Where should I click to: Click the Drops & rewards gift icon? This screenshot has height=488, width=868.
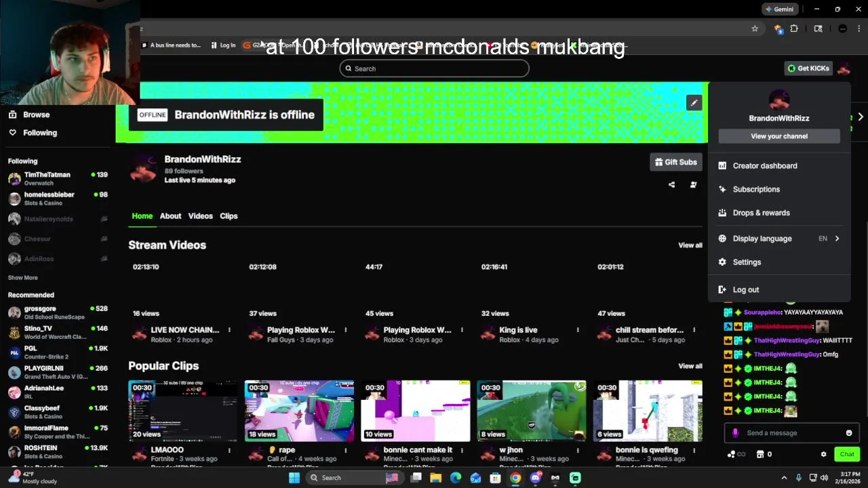click(722, 213)
